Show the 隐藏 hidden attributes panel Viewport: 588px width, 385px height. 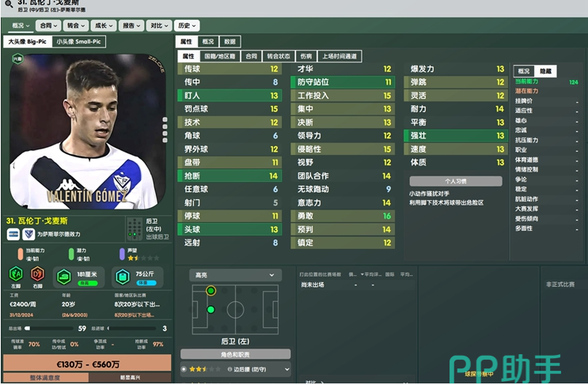coord(545,71)
